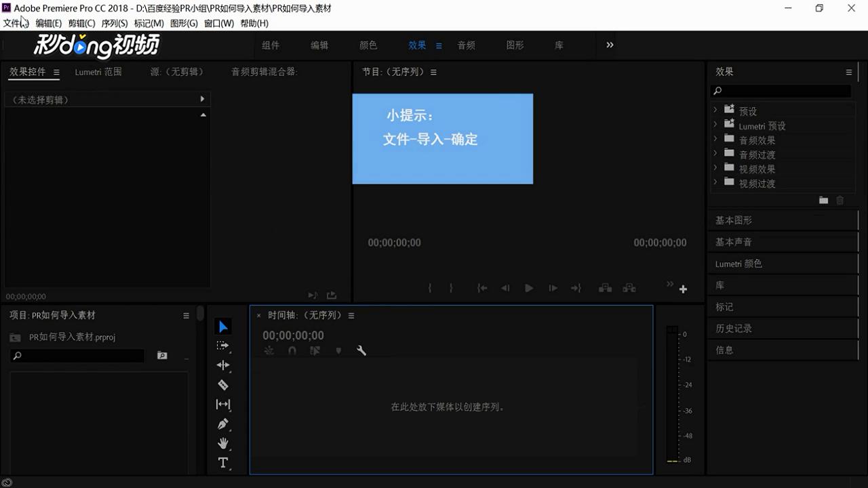Select the Track Select Forward tool
Image resolution: width=868 pixels, height=488 pixels.
pos(223,346)
